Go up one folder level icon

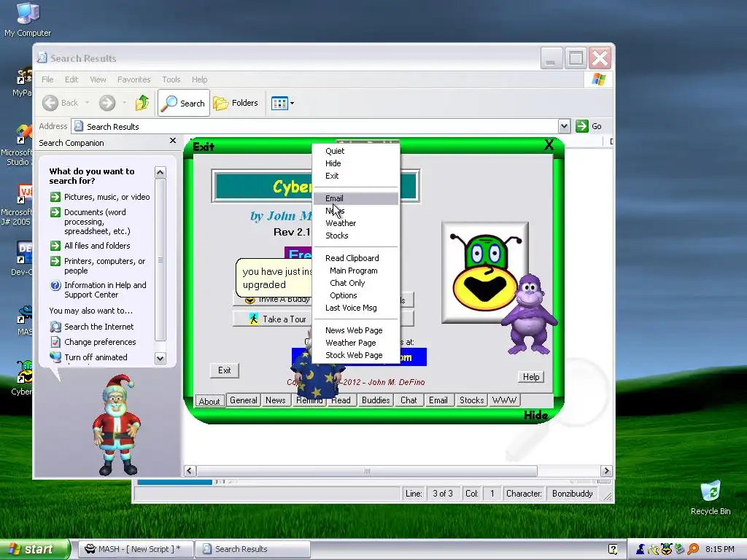coord(142,103)
